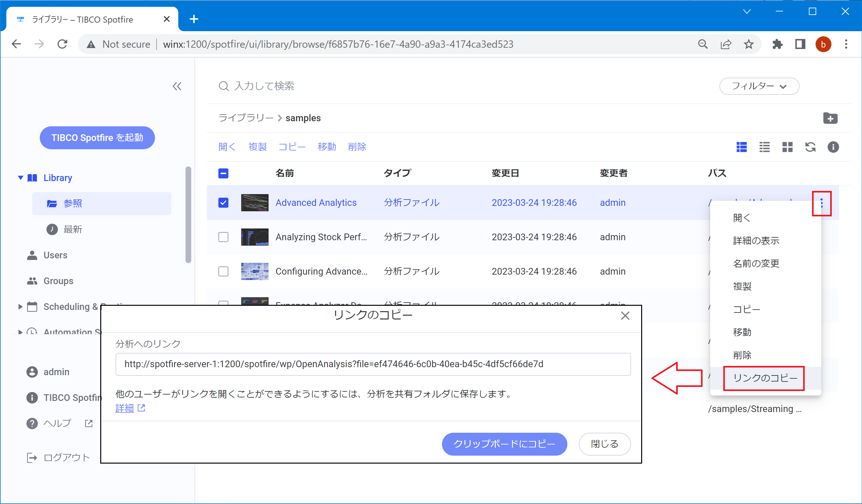Select 削除 in the context menu
The image size is (862, 504).
click(766, 355)
